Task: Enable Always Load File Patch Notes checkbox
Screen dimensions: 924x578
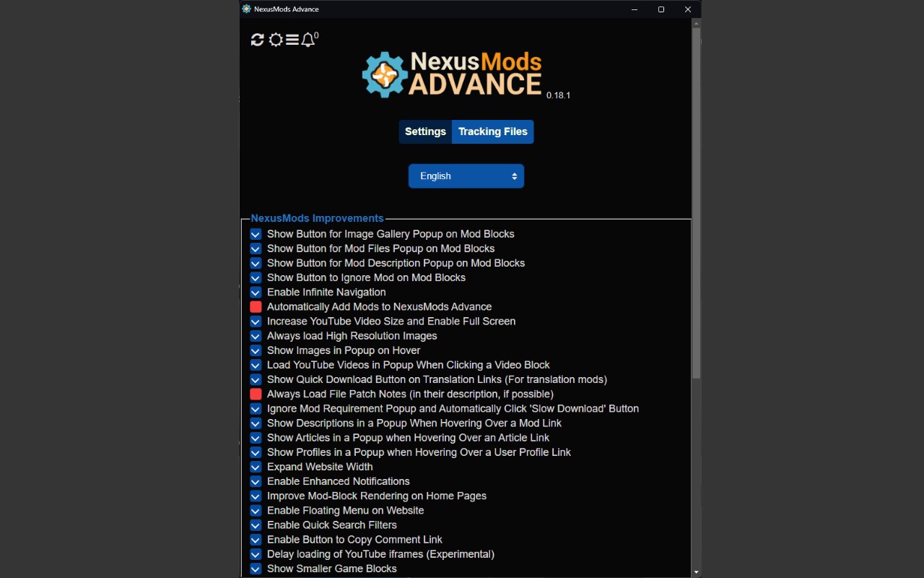Action: click(x=256, y=394)
